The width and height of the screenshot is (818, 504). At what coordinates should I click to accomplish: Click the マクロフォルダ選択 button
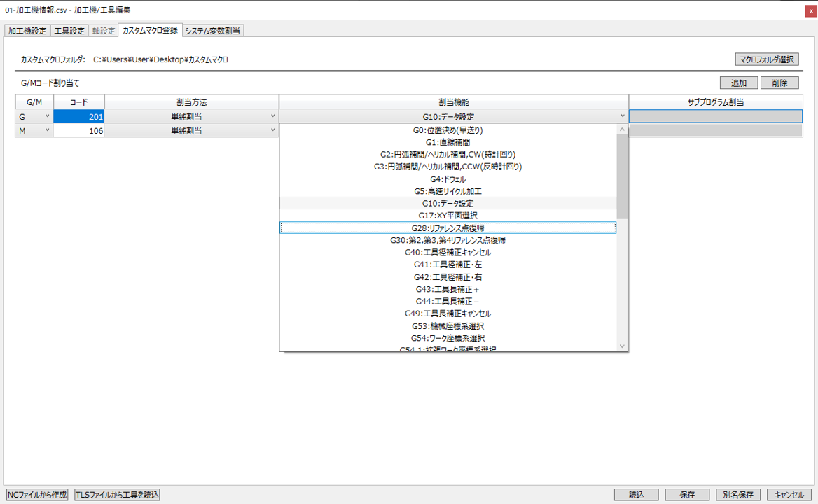pos(766,59)
